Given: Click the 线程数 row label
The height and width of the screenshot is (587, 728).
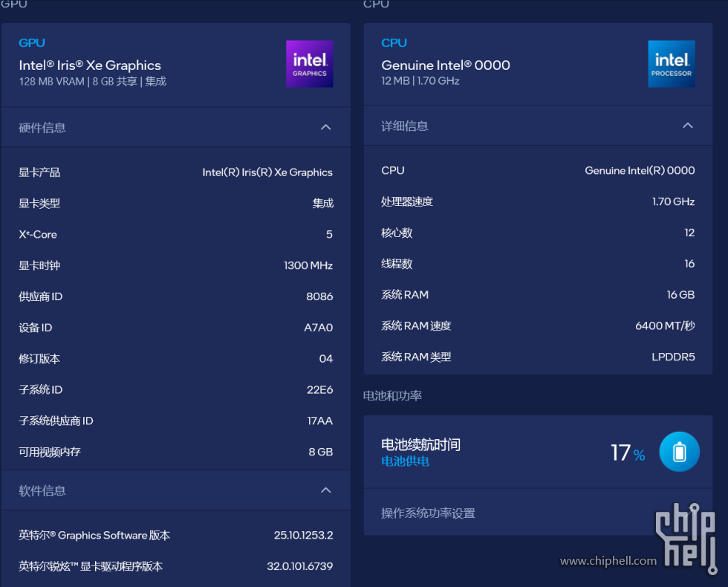Looking at the screenshot, I should (x=397, y=264).
